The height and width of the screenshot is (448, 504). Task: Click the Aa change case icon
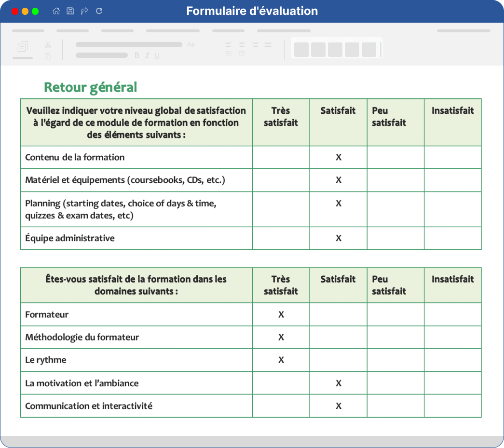pos(191,44)
